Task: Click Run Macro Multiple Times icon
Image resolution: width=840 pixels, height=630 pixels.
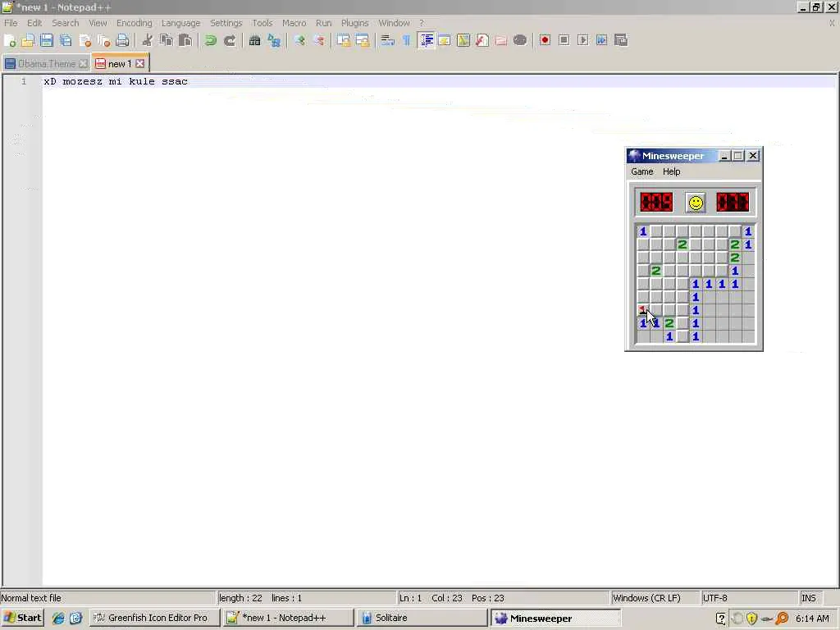Action: (601, 40)
